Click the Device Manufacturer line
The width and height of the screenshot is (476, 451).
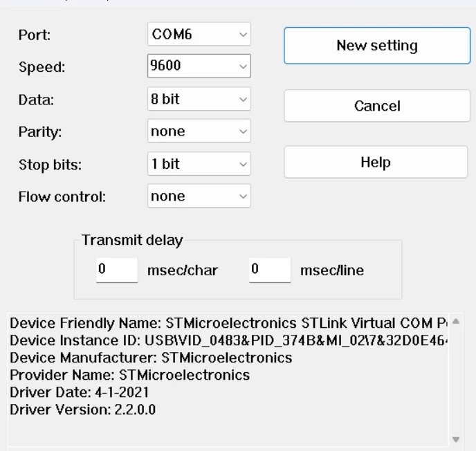(x=151, y=358)
